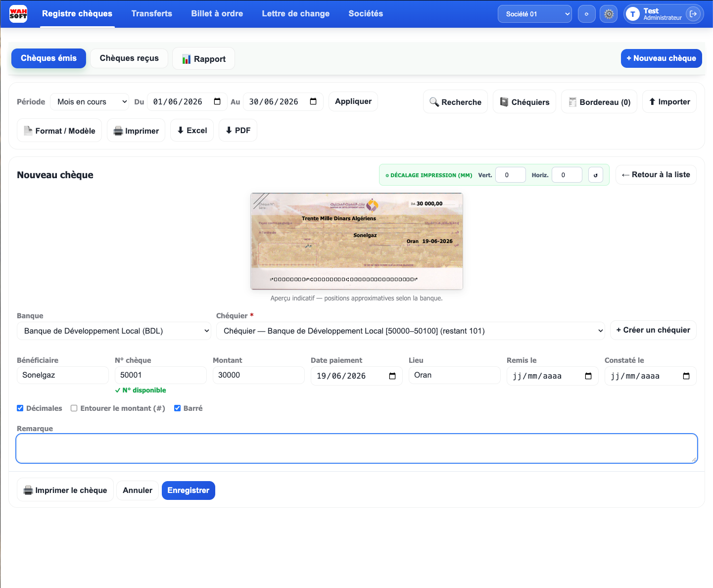Screen dimensions: 713x588
Task: Click the Imprimer printer button
Action: [136, 131]
